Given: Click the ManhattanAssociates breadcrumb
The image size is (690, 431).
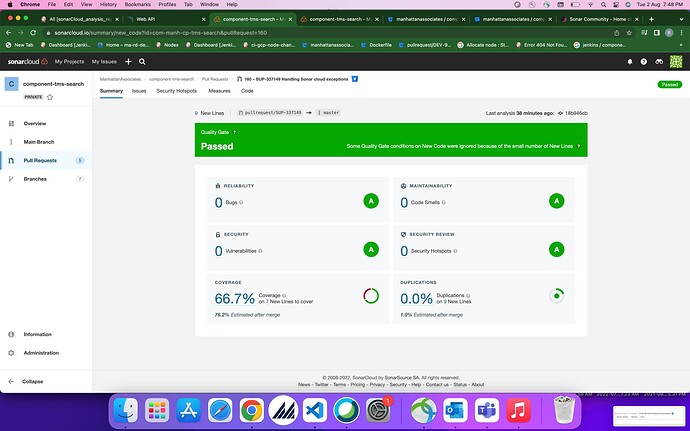Looking at the screenshot, I should 120,79.
